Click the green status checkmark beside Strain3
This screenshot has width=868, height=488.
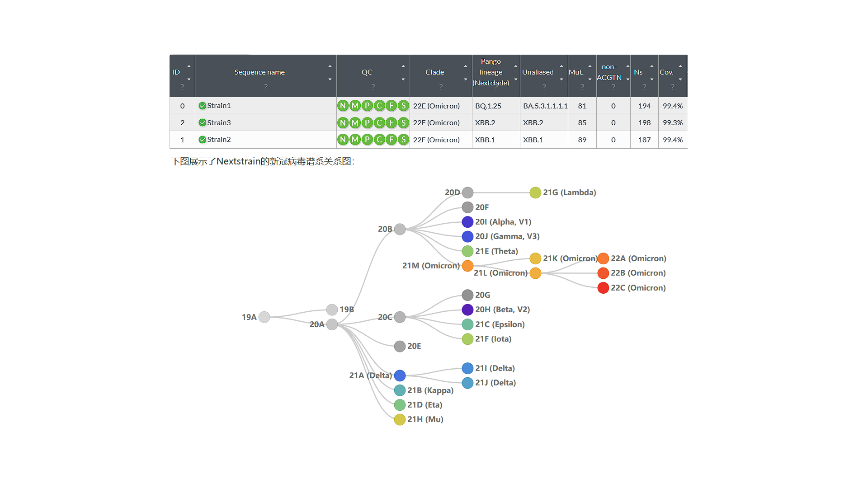(x=202, y=123)
